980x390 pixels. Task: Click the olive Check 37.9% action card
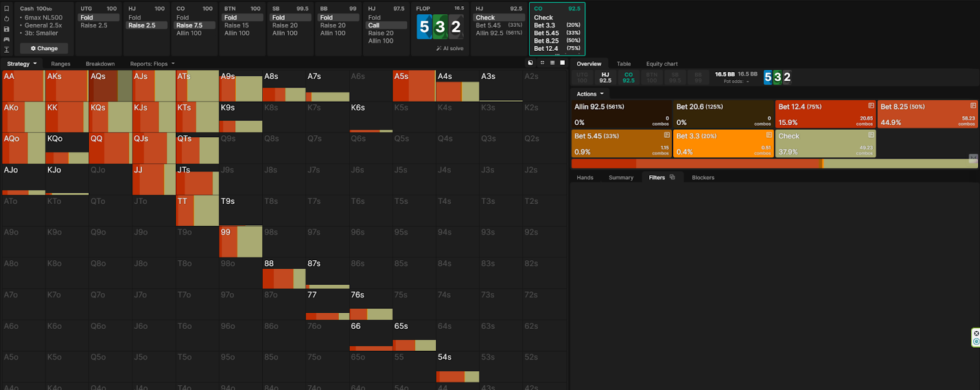pyautogui.click(x=825, y=144)
